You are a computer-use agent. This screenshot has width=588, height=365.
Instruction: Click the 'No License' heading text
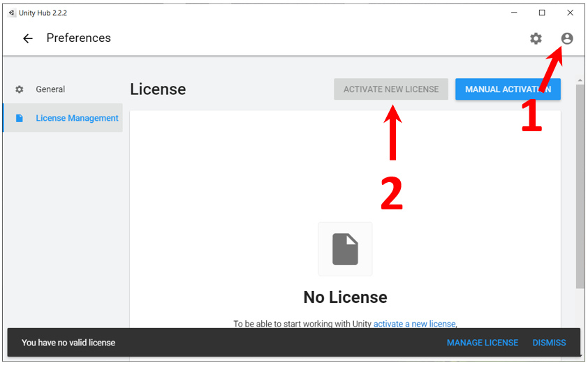pos(345,297)
